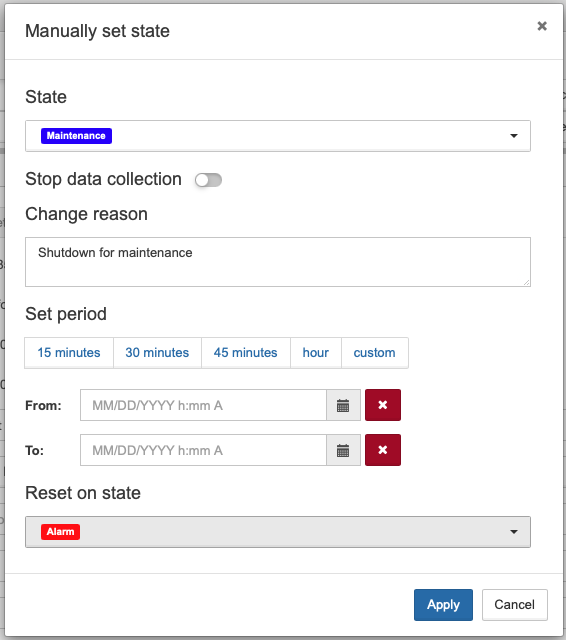Viewport: 566px width, 640px height.
Task: Clear the From date with red X
Action: click(383, 405)
